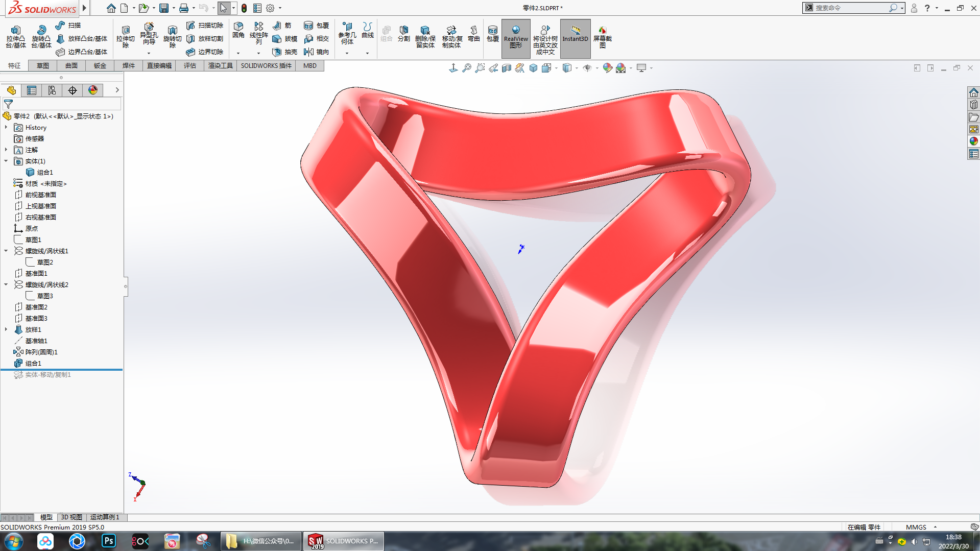This screenshot has height=551, width=980.
Task: Toggle the rebuild traffic light icon
Action: (244, 8)
